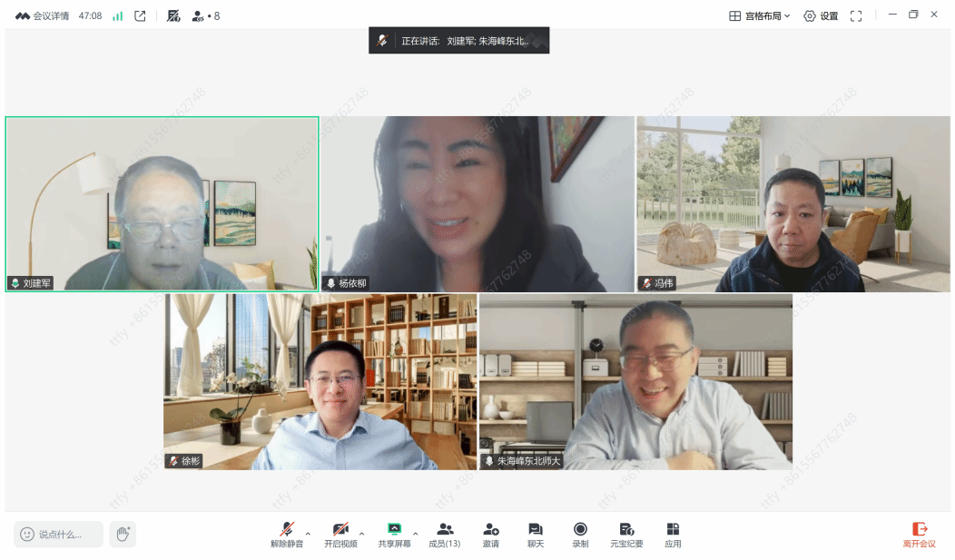955x560 pixels.
Task: Expand video options arrow beside 开启视频
Action: click(x=361, y=534)
